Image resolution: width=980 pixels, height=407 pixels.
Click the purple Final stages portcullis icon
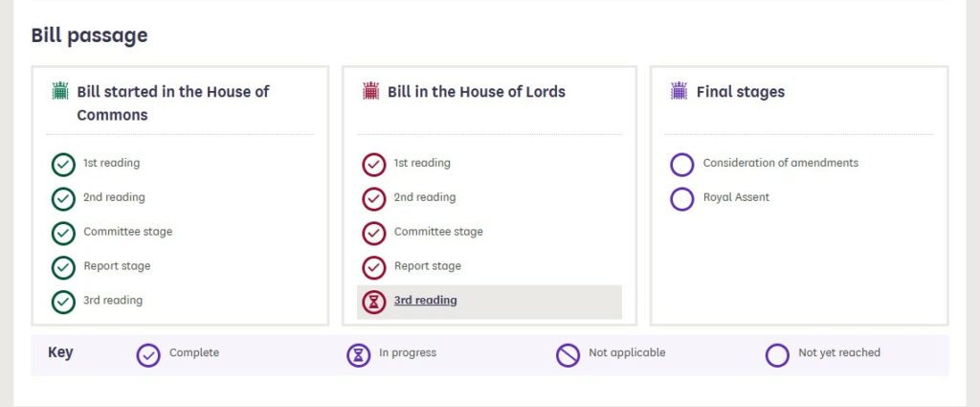pyautogui.click(x=679, y=91)
